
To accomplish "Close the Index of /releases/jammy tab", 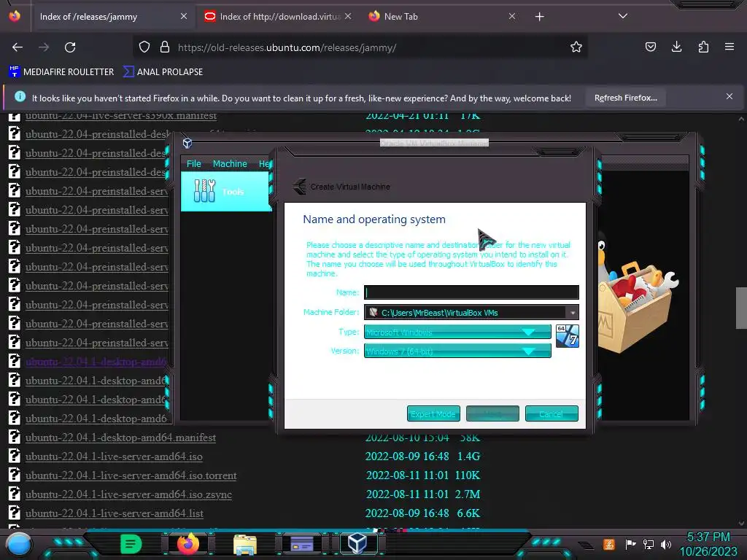I will (183, 17).
